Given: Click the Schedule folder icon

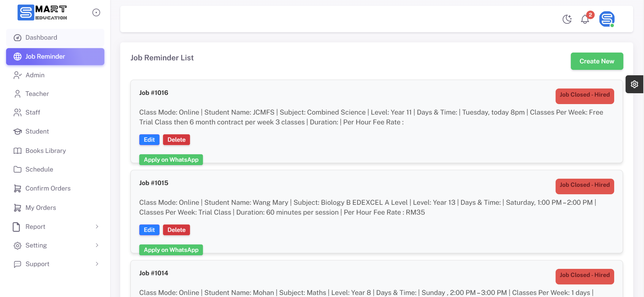Looking at the screenshot, I should [17, 170].
